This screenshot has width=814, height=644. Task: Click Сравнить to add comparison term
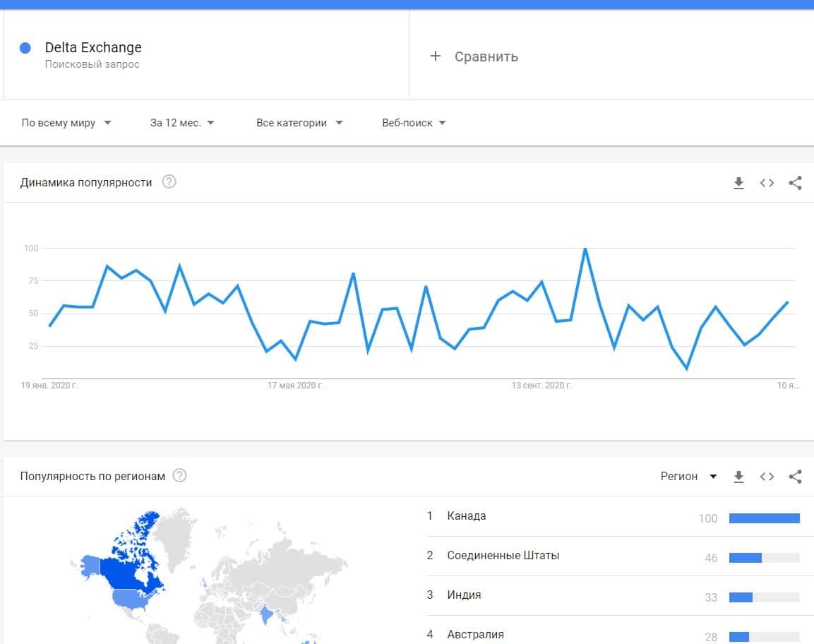474,56
